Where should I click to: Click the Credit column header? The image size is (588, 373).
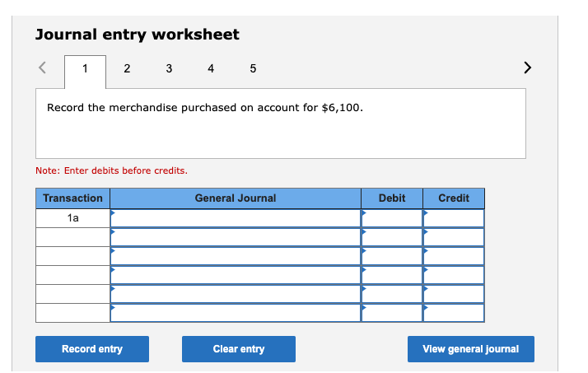coord(454,198)
